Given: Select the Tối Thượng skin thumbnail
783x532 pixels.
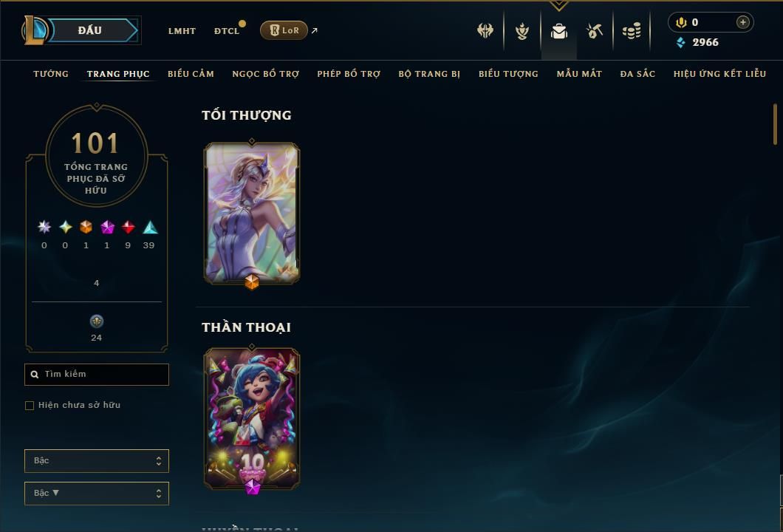Looking at the screenshot, I should coord(252,214).
